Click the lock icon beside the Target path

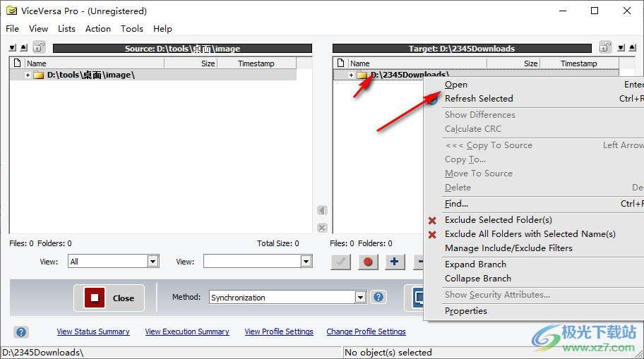pyautogui.click(x=605, y=47)
